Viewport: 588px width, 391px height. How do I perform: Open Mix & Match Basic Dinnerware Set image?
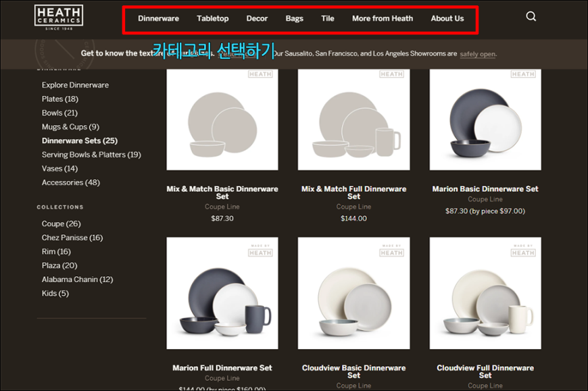(222, 120)
